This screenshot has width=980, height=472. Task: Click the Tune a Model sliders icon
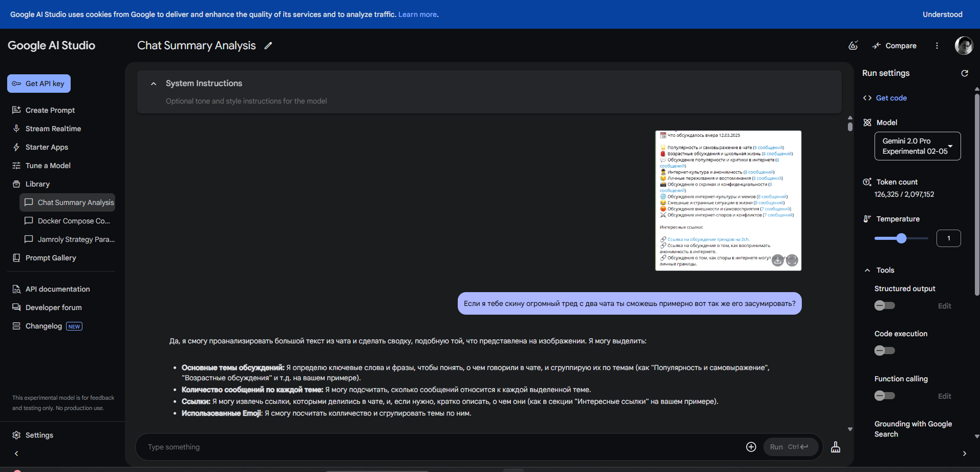[x=16, y=166]
